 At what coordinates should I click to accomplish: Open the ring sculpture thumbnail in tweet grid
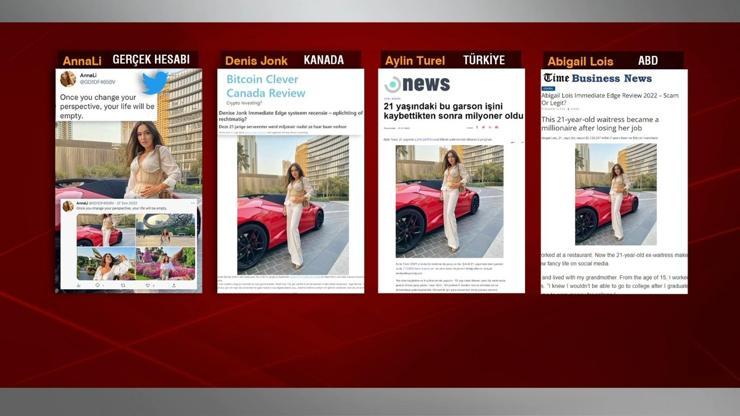tap(165, 230)
